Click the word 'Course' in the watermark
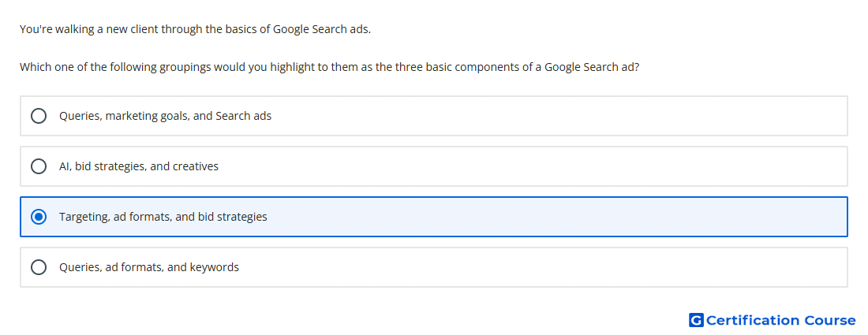Image resolution: width=868 pixels, height=335 pixels. click(830, 320)
